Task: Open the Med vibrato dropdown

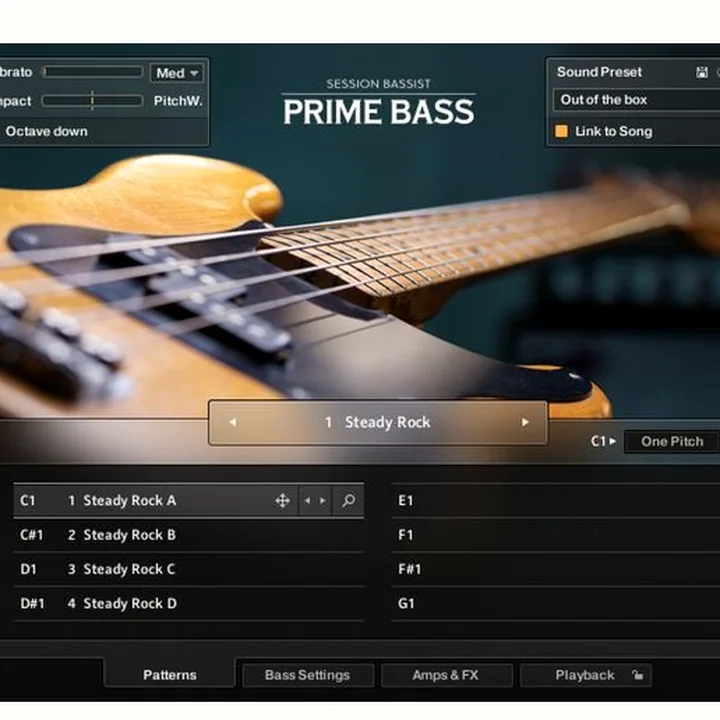Action: (177, 73)
